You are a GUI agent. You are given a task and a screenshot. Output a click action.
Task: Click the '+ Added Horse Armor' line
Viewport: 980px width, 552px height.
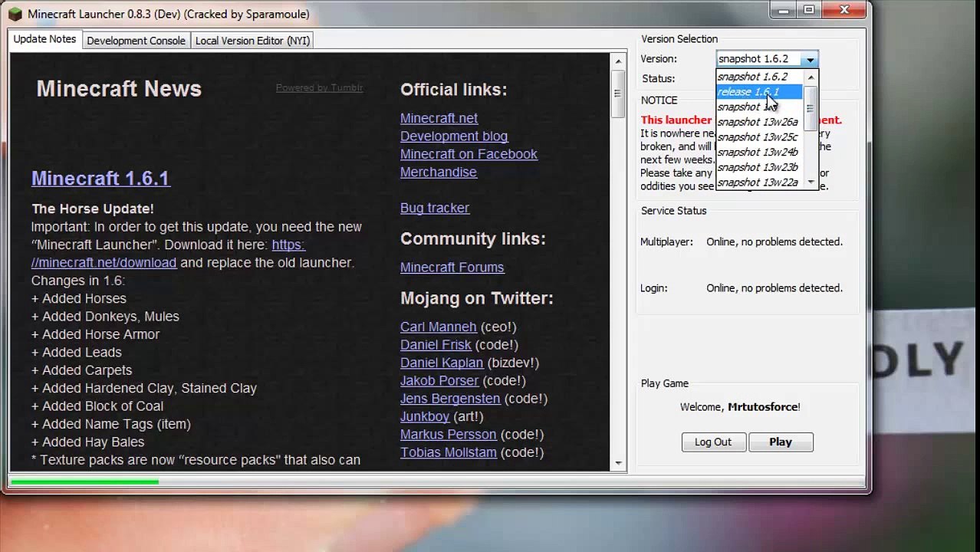(x=96, y=334)
